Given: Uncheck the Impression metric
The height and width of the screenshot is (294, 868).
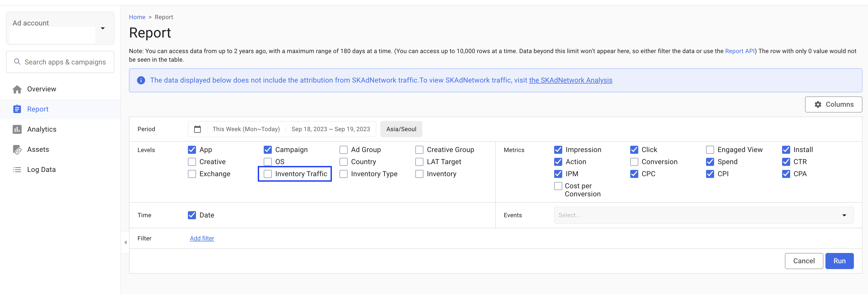Looking at the screenshot, I should click(x=558, y=150).
